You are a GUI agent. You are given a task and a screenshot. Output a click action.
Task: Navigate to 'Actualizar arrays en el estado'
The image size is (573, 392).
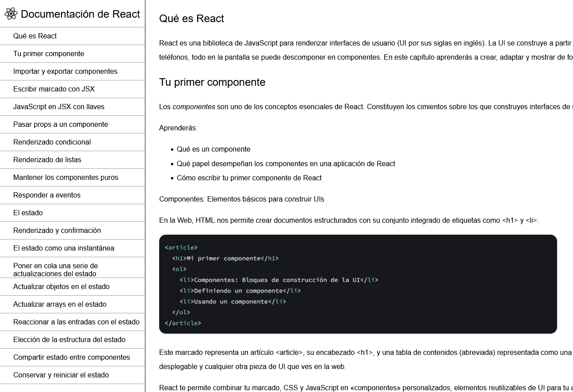coord(59,304)
